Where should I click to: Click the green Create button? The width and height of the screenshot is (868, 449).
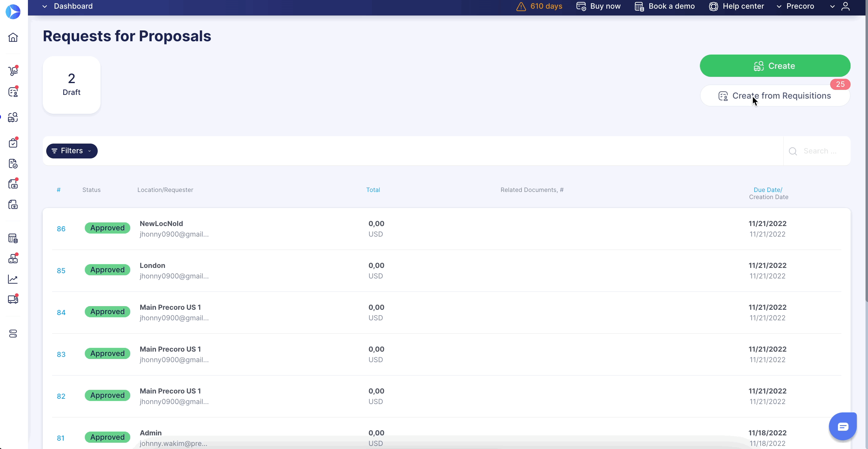point(775,66)
